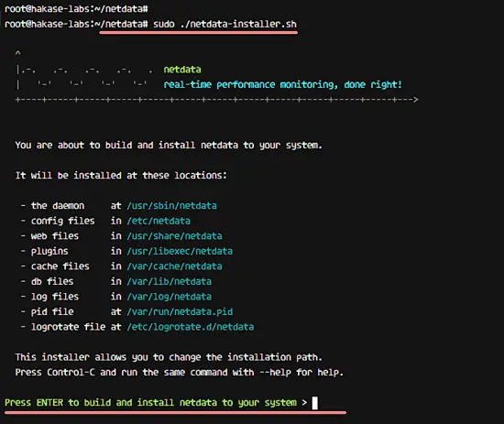504x424 pixels.
Task: Click the Press ENTER to build prompt line
Action: tap(156, 402)
